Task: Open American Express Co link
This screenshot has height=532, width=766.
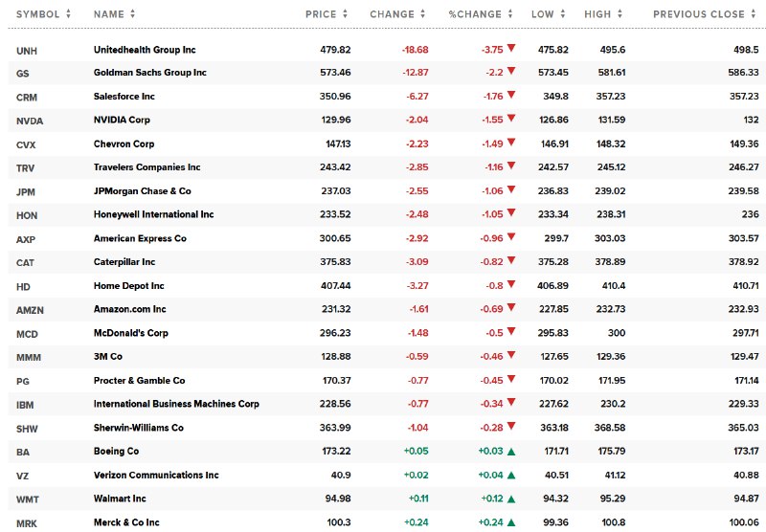Action: (x=140, y=238)
